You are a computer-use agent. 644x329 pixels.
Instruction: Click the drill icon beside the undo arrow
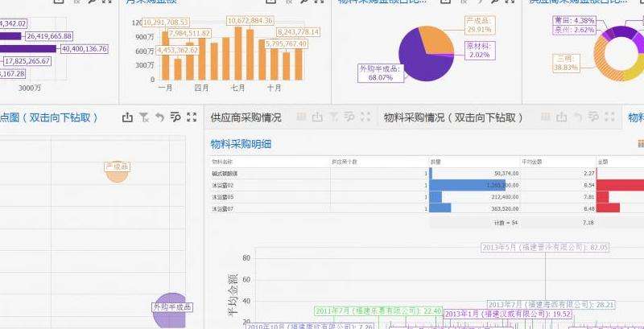coord(175,117)
